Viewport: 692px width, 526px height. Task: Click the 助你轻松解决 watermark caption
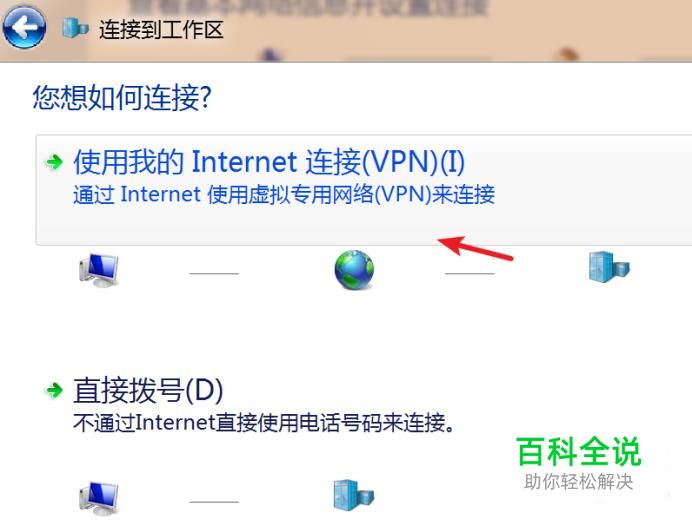[579, 481]
